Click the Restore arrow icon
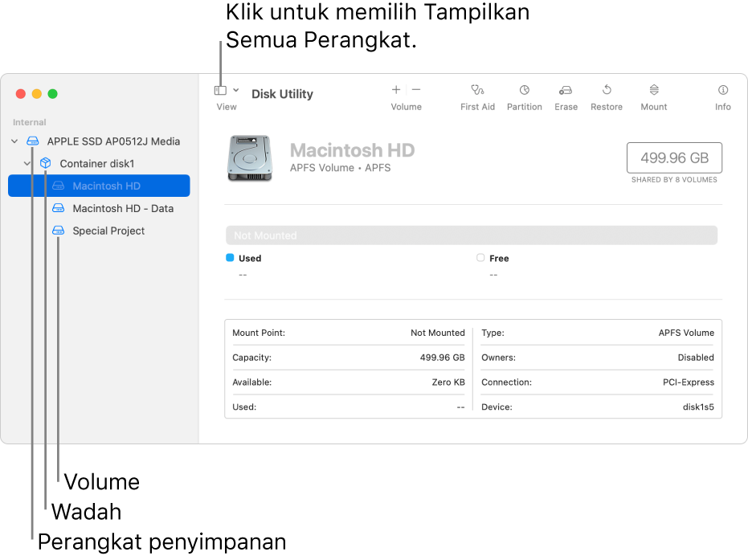748x560 pixels. pos(607,90)
